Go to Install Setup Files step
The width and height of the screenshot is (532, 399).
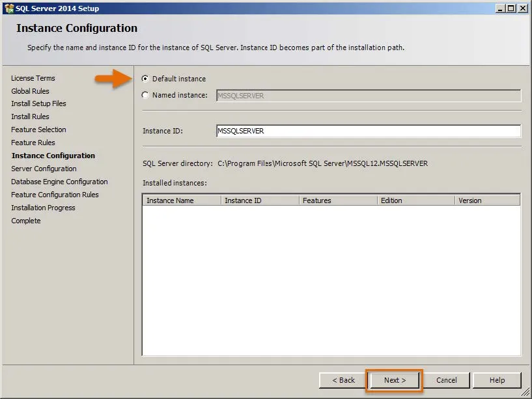38,103
